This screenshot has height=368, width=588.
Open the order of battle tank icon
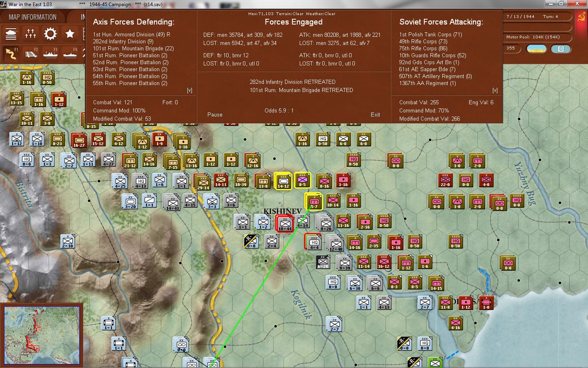pos(11,34)
